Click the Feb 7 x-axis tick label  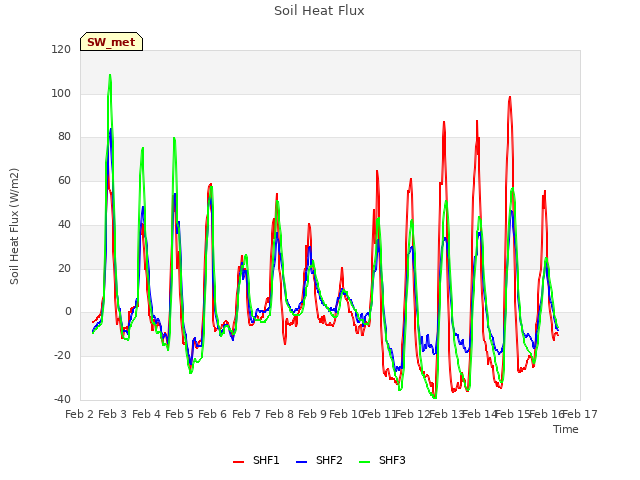(x=246, y=414)
